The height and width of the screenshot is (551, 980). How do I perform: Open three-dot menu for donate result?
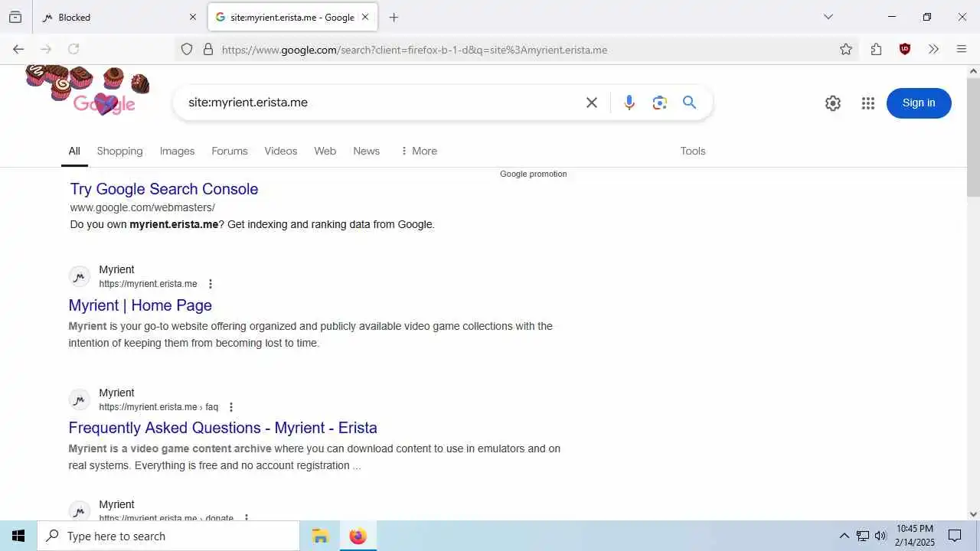click(x=247, y=517)
